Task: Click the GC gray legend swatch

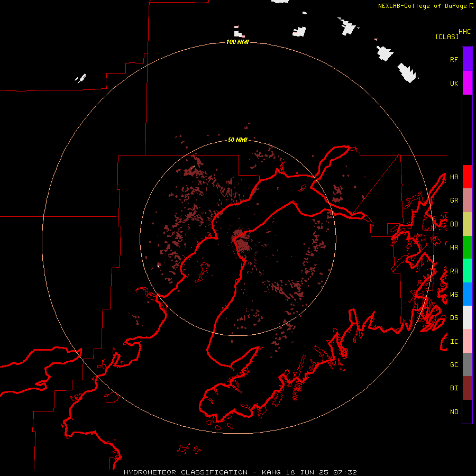Action: coord(467,364)
